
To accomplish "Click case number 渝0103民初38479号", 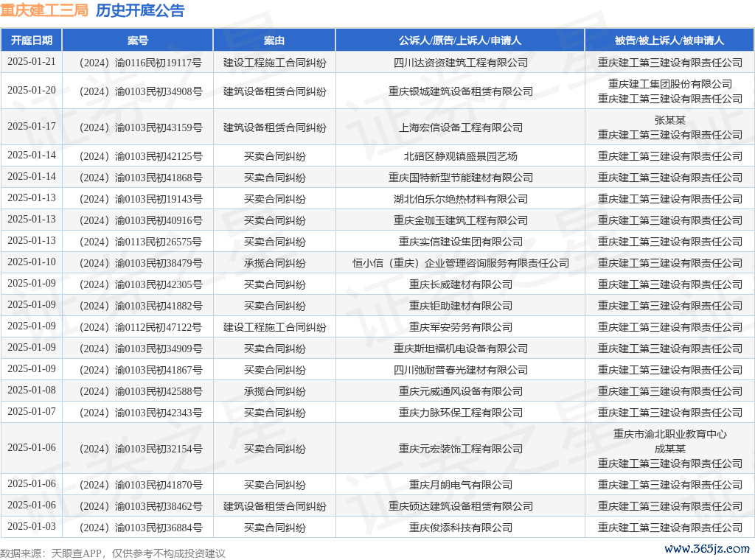I will click(x=141, y=263).
